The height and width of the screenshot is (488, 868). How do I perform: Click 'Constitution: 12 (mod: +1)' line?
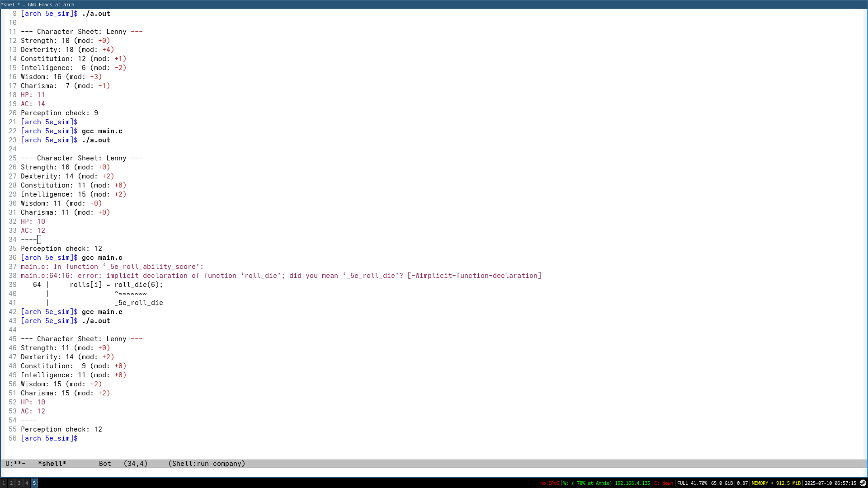74,59
